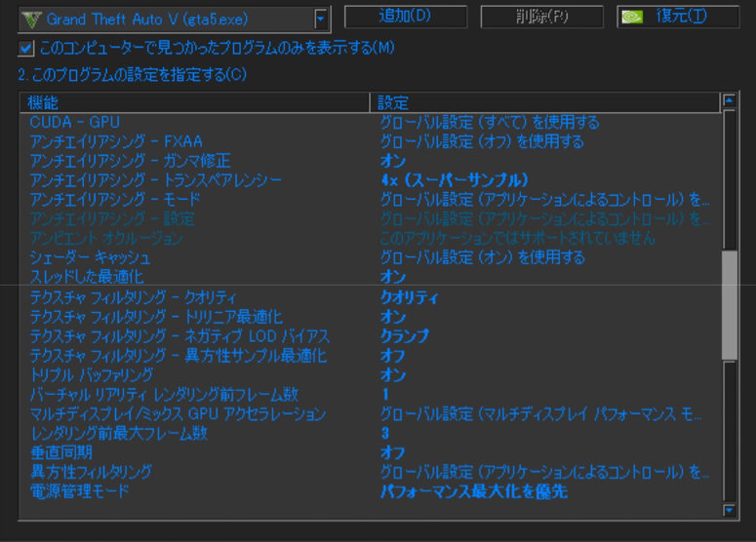
Task: Click スレッドした最適化 value オン
Action: pos(392,277)
